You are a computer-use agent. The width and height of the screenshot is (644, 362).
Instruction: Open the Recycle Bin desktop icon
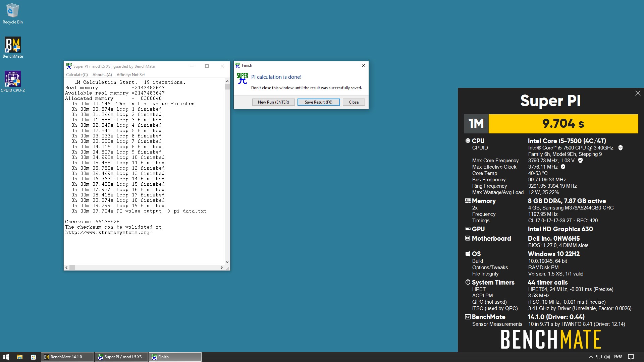click(x=13, y=14)
